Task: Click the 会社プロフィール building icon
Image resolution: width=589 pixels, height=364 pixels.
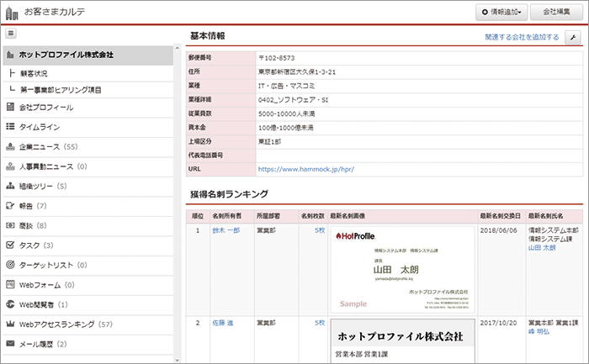Action: tap(10, 107)
